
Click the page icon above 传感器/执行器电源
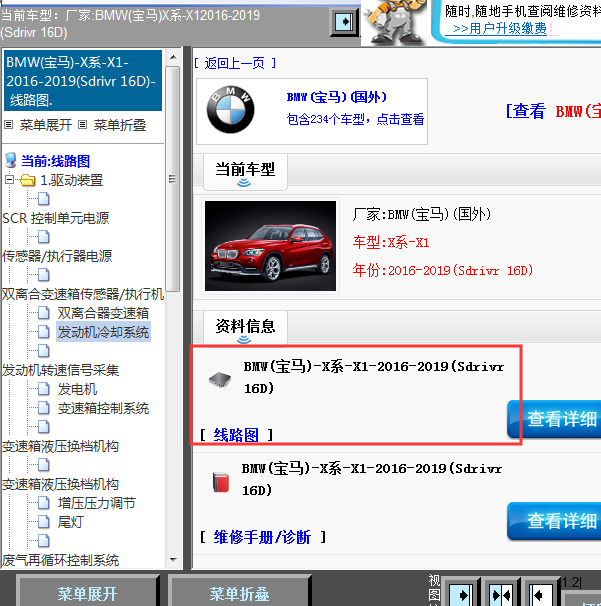pos(44,237)
